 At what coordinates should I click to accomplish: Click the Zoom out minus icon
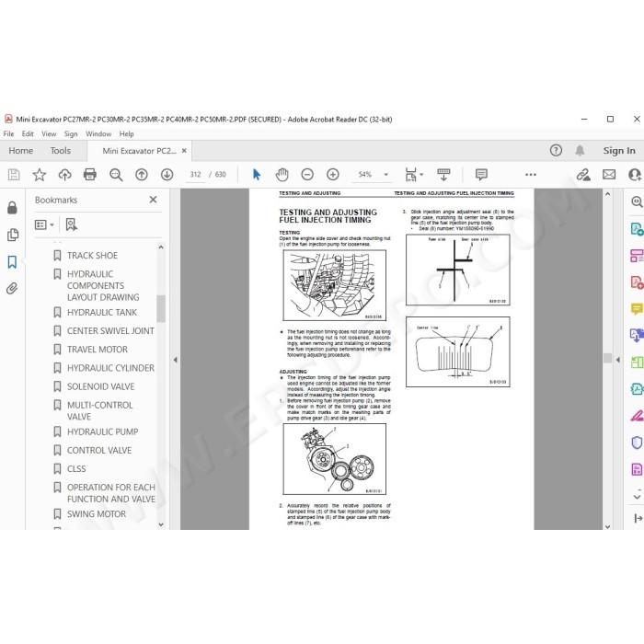307,175
